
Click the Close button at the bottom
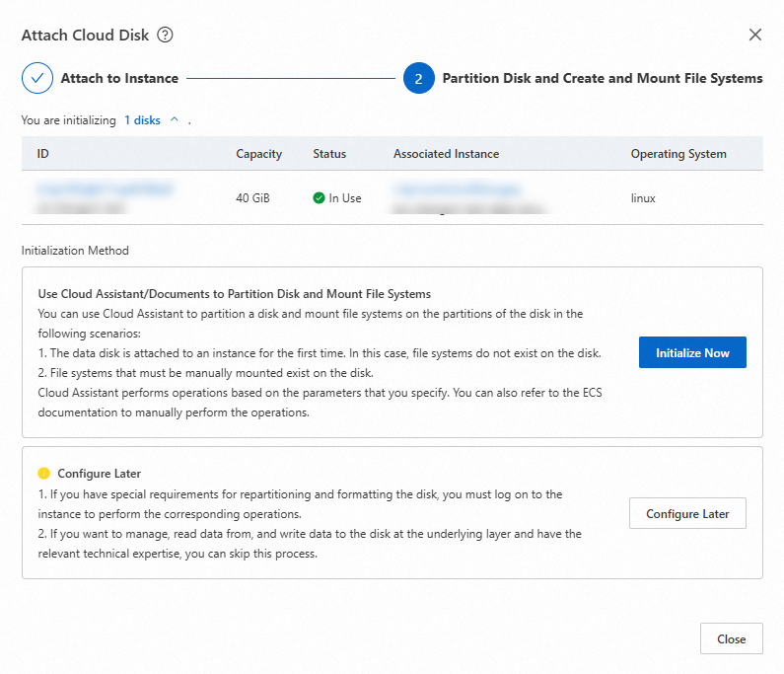(731, 638)
